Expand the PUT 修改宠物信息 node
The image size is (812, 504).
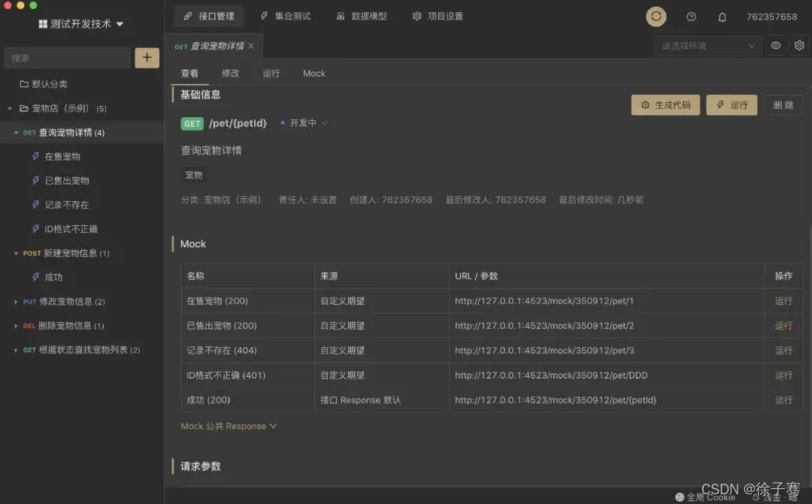tap(16, 302)
